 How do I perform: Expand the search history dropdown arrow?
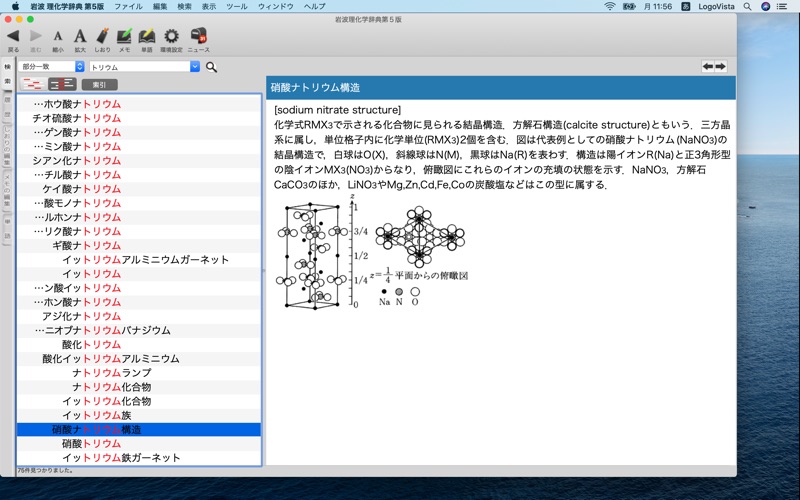(x=195, y=66)
